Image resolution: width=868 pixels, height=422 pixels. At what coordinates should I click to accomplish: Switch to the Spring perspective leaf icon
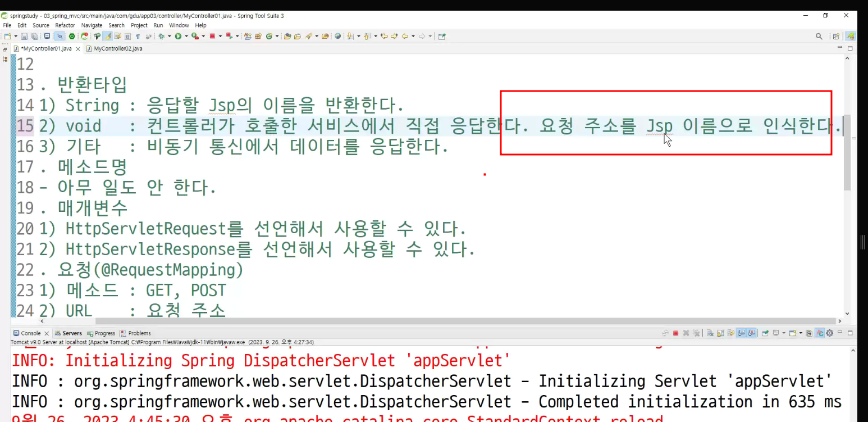click(851, 36)
